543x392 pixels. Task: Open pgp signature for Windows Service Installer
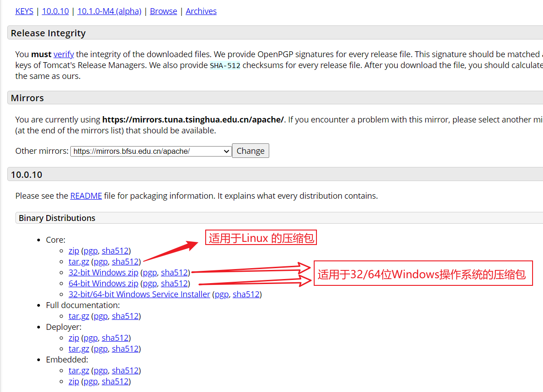pos(222,294)
